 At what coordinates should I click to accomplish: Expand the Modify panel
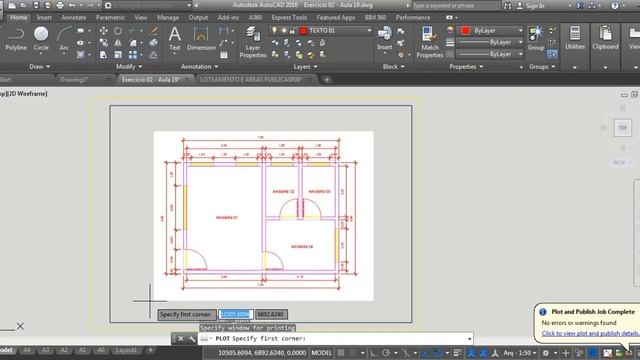tap(129, 67)
